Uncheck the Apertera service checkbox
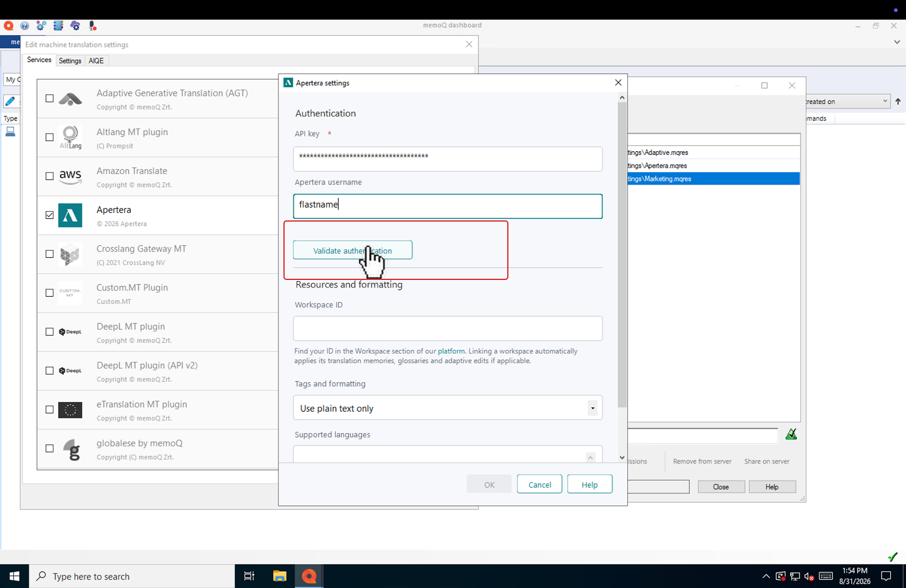 (x=50, y=215)
